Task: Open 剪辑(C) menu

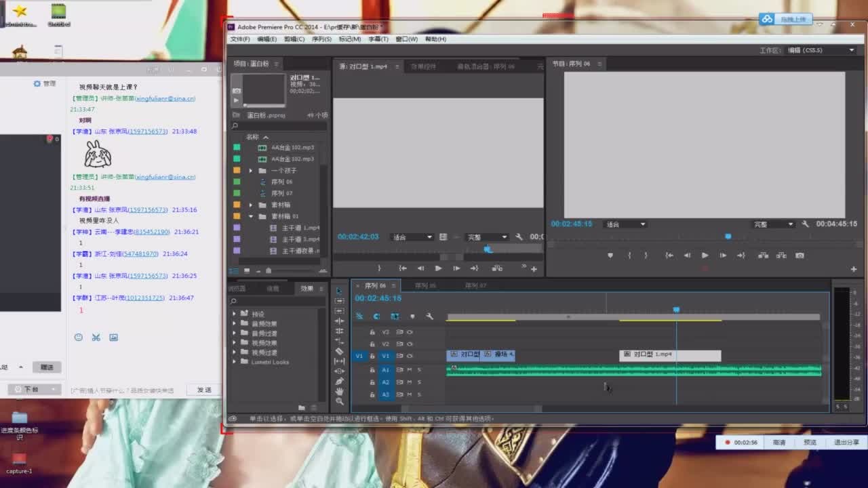Action: (x=294, y=39)
